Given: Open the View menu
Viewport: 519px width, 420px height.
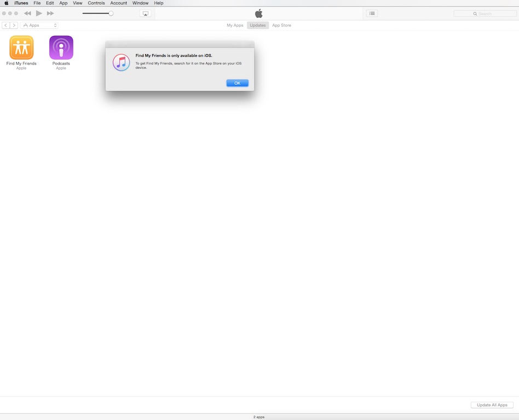Looking at the screenshot, I should (77, 3).
